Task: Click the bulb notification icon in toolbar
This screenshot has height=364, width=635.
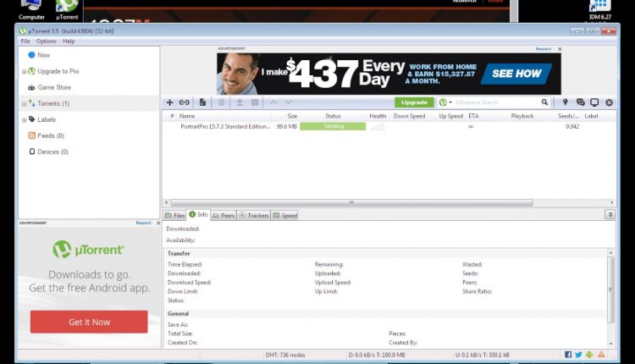Action: click(x=566, y=102)
